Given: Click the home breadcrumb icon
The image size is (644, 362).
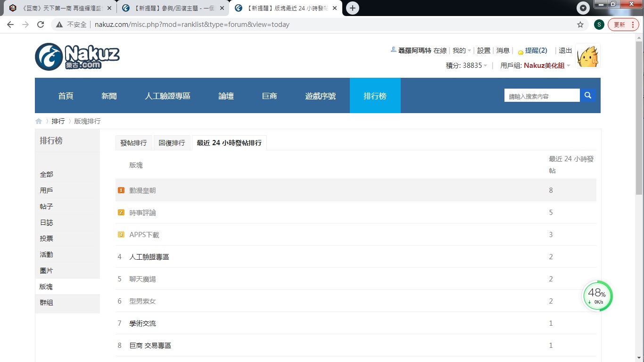Looking at the screenshot, I should (x=39, y=121).
